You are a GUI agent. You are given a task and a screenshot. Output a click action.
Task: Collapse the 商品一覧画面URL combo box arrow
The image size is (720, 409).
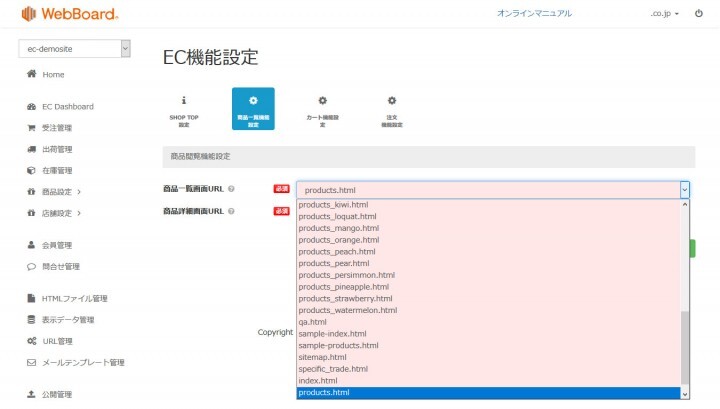[x=684, y=190]
